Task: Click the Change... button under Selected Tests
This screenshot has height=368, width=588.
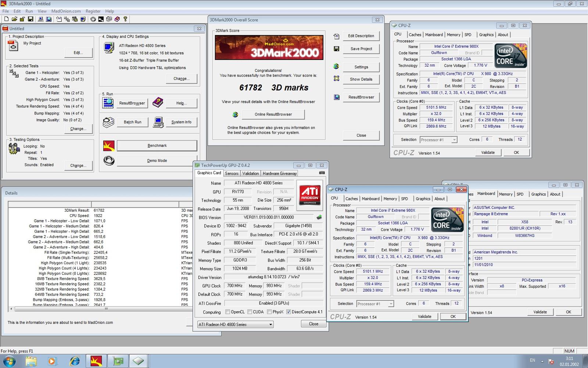Action: tap(78, 129)
